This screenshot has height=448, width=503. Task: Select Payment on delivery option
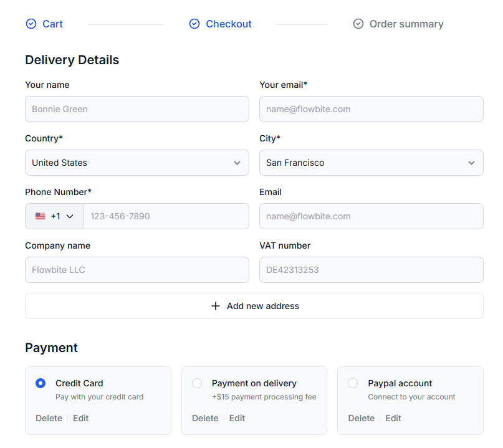pos(196,383)
